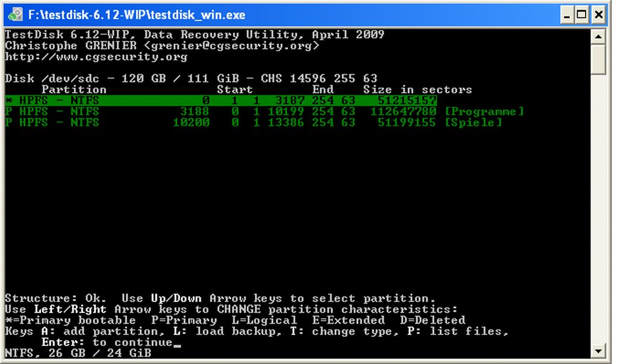Close the testdisk_win.exe window

[x=598, y=15]
